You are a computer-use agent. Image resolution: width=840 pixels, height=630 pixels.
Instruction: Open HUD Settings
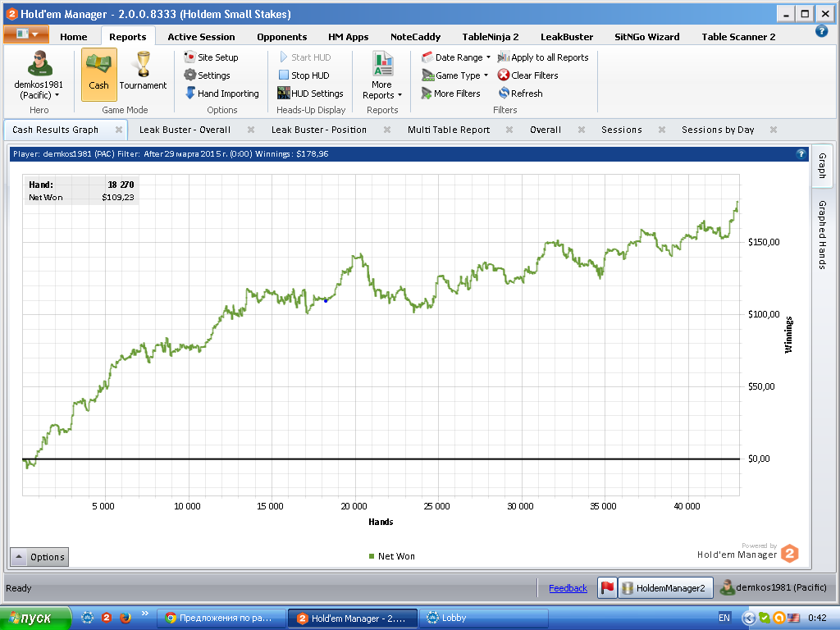310,94
